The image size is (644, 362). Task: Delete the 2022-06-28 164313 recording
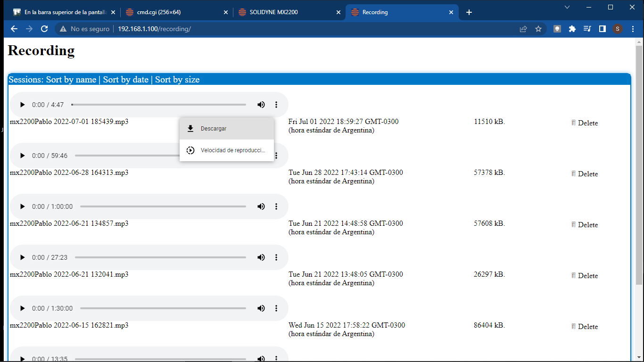pyautogui.click(x=585, y=174)
